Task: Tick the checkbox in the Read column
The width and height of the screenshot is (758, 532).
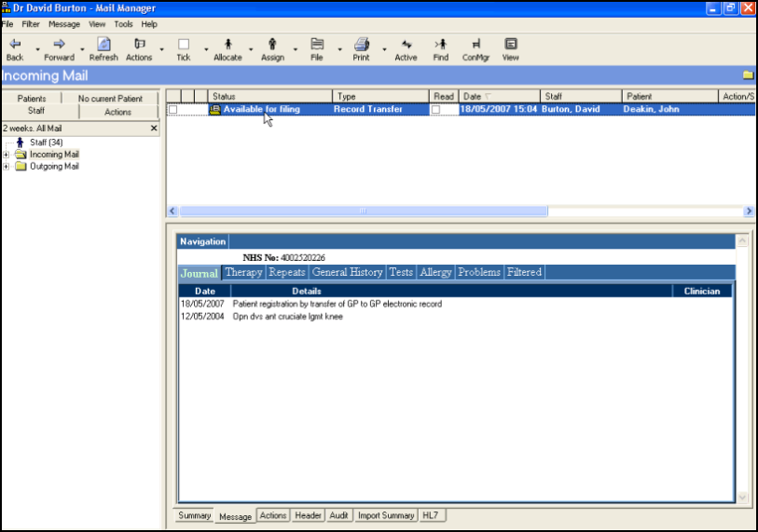Action: point(435,110)
